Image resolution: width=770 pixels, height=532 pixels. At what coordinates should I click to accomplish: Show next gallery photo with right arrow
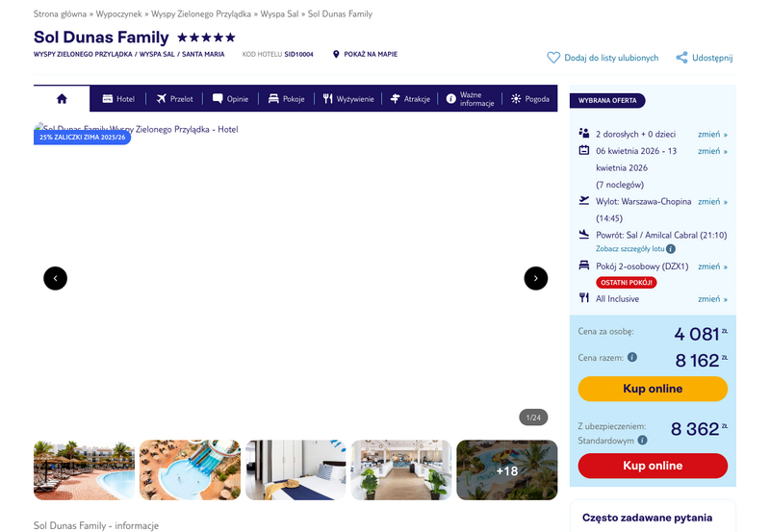tap(536, 278)
